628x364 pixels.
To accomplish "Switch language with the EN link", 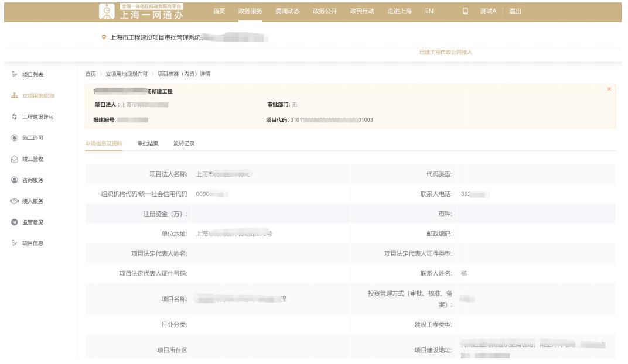I will pos(429,12).
